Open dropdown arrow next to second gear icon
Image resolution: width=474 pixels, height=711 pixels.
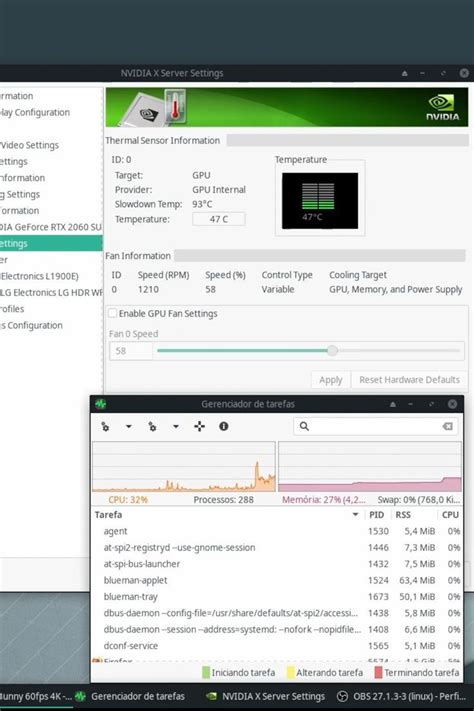tap(176, 427)
